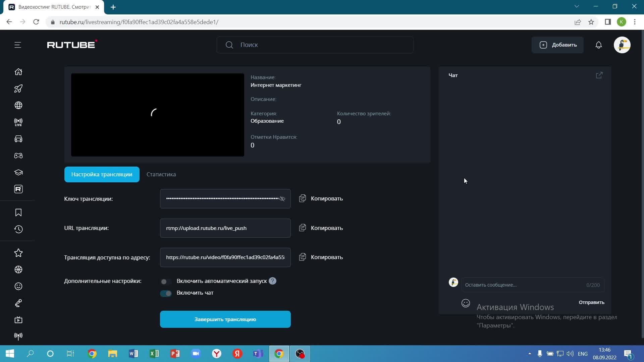644x362 pixels.
Task: Click 'Завершить трансляцию' button
Action: click(x=225, y=319)
